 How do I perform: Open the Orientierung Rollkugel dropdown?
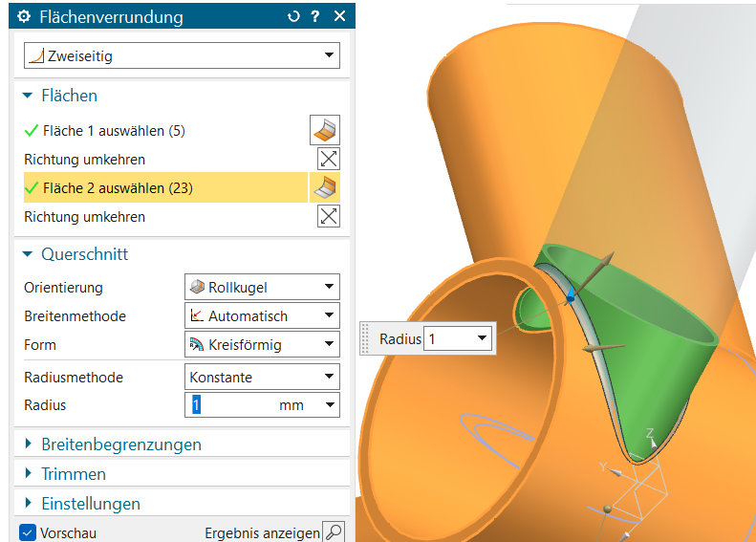pyautogui.click(x=262, y=287)
